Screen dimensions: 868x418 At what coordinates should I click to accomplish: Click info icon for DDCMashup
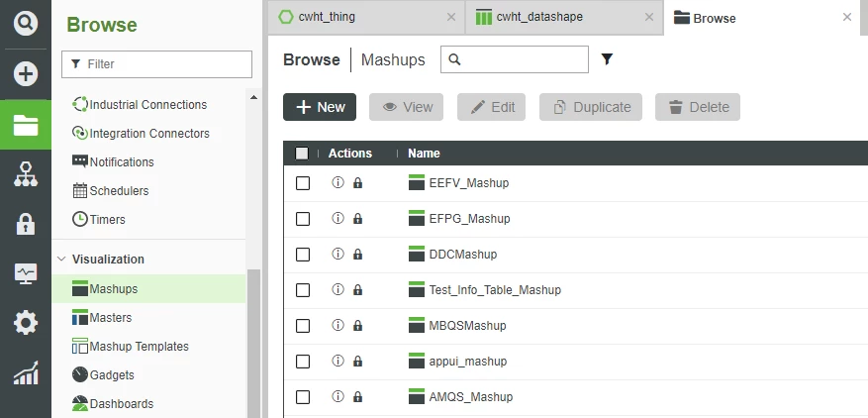[338, 254]
